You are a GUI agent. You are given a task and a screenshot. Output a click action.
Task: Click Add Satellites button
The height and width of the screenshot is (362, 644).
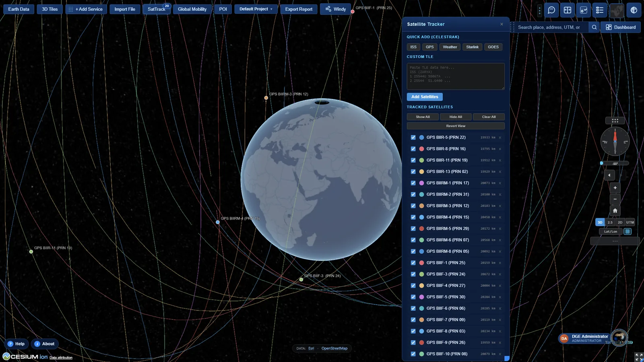(x=425, y=97)
